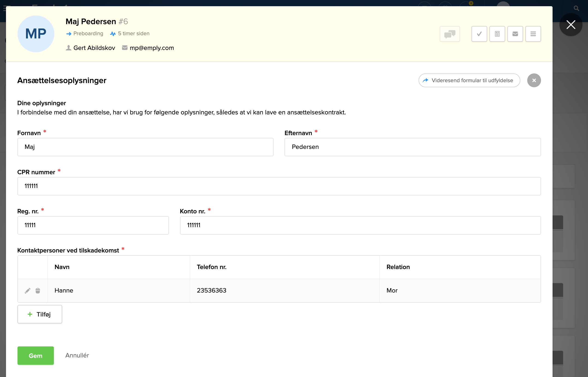Select the CPR nummer input
This screenshot has height=377, width=588.
279,186
